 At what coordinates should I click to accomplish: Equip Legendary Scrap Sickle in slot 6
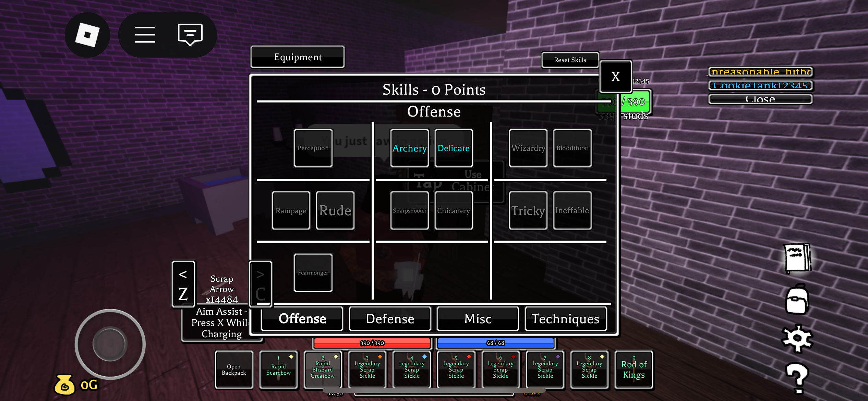(501, 369)
